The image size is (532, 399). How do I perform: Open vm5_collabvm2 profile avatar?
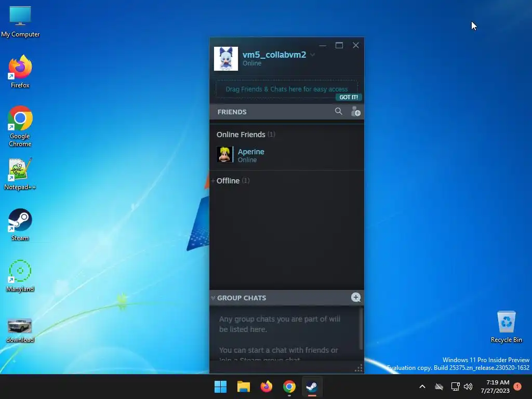pos(226,59)
